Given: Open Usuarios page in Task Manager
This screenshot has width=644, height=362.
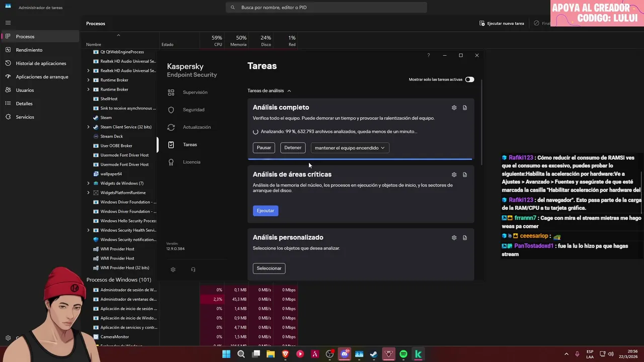Looking at the screenshot, I should click(40, 90).
